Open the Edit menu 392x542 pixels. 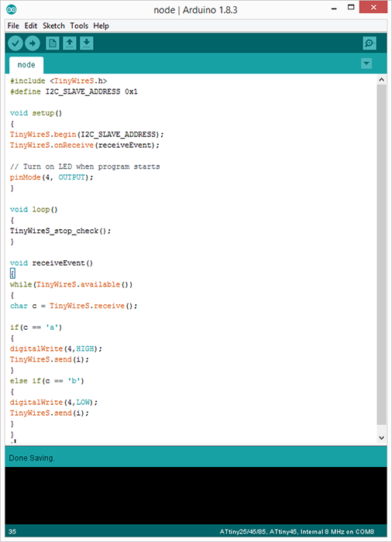[30, 26]
